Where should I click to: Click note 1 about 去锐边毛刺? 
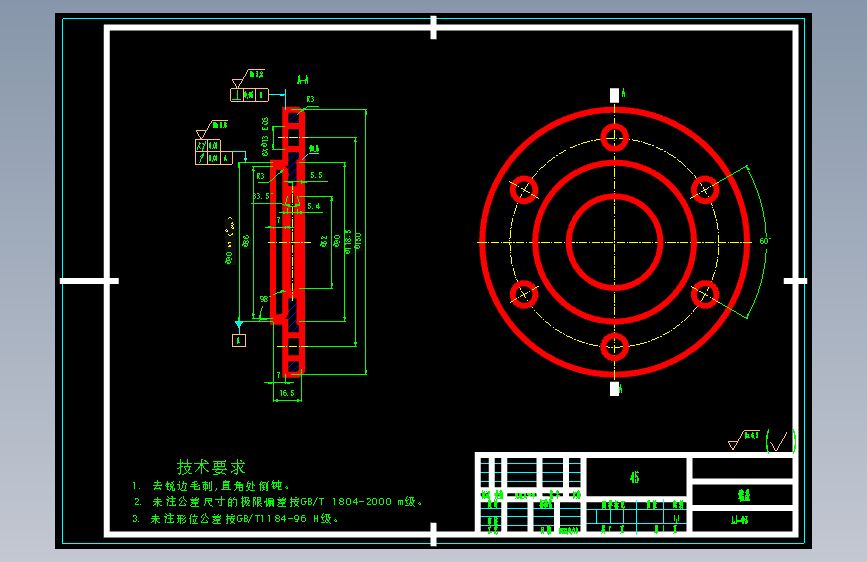(x=211, y=486)
